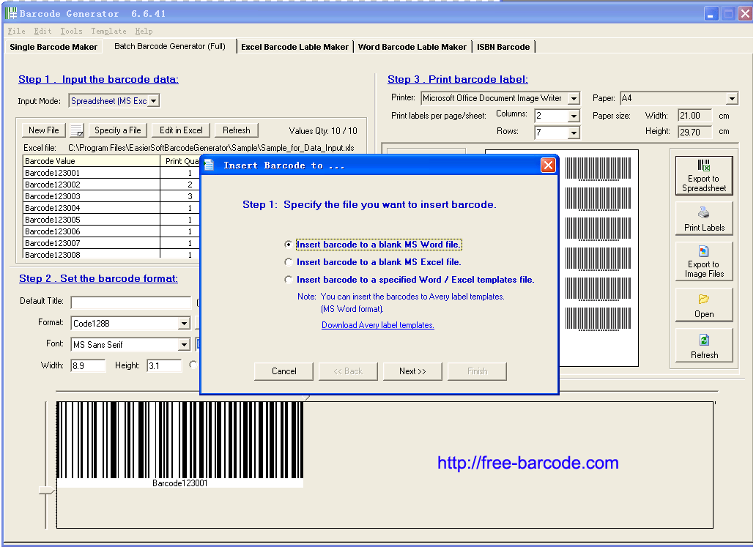Open the Input Mode dropdown
This screenshot has width=756, height=547.
[153, 101]
